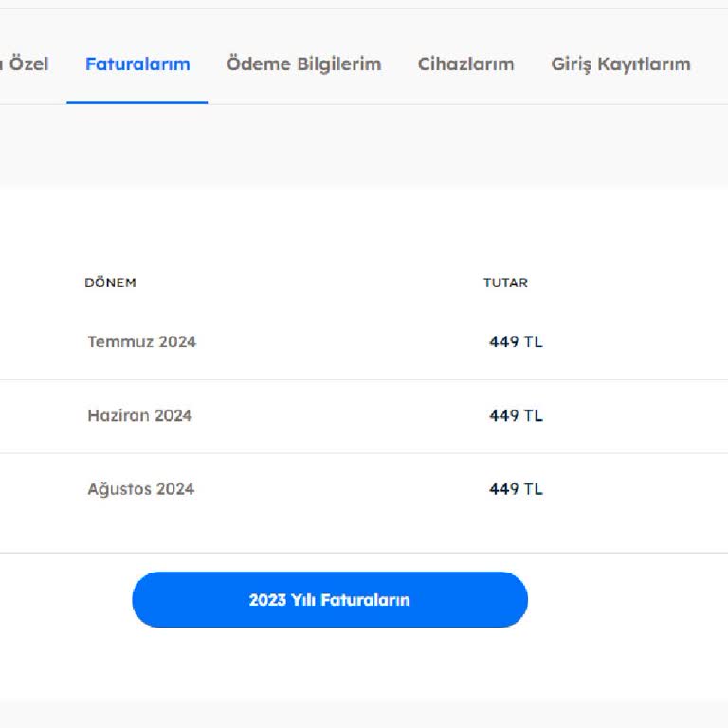Click the TUTAR column header
The width and height of the screenshot is (728, 728).
coord(505,282)
